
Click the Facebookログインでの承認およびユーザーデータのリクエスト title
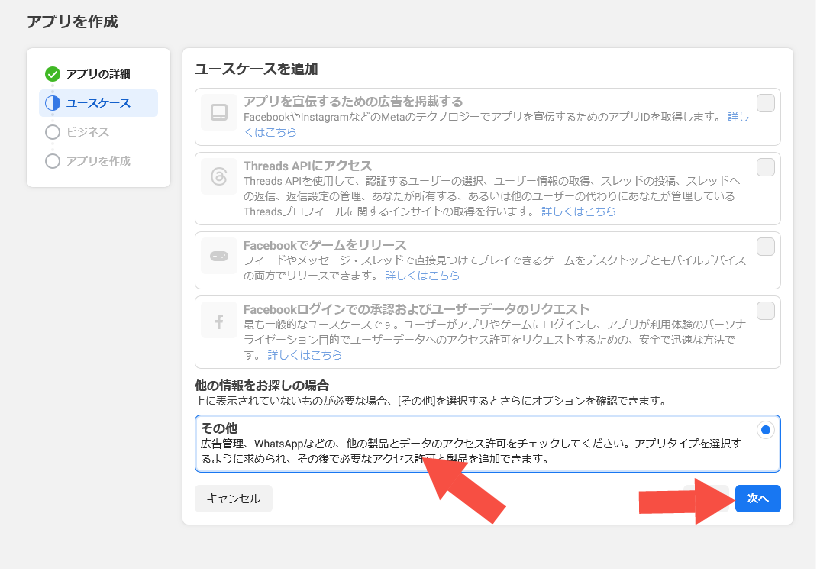[x=416, y=309]
